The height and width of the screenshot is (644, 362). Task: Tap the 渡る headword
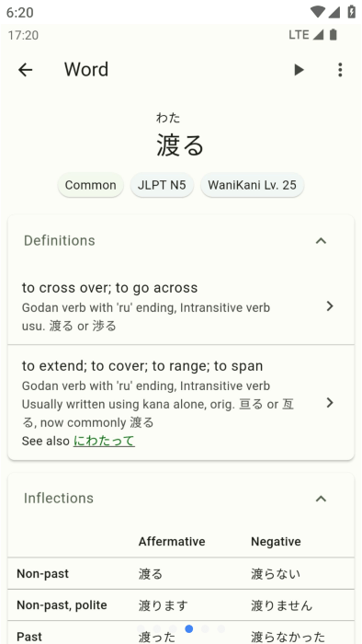pos(180,145)
